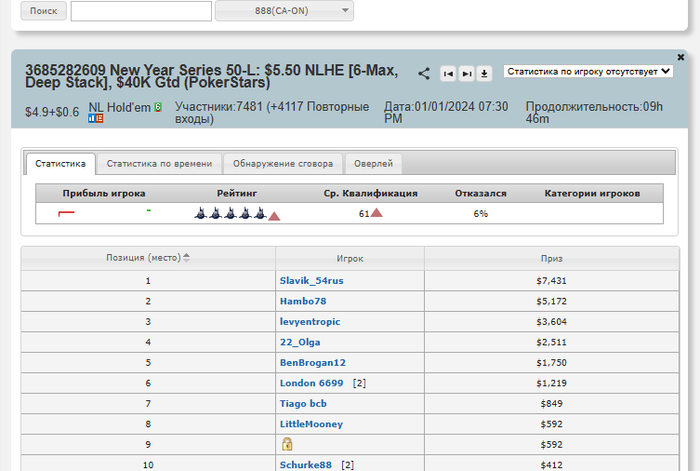This screenshot has width=700, height=471.
Task: Open the 888(CA-ON) network dropdown
Action: (x=284, y=11)
